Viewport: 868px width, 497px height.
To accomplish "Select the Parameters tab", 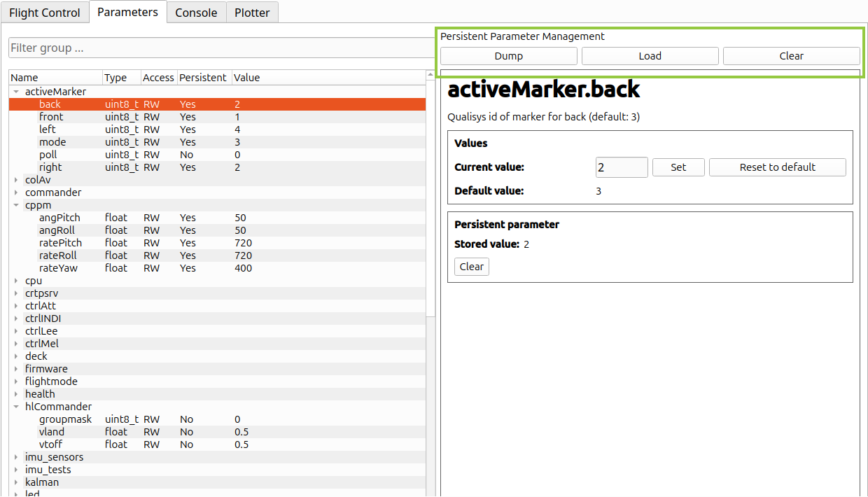I will pos(127,12).
